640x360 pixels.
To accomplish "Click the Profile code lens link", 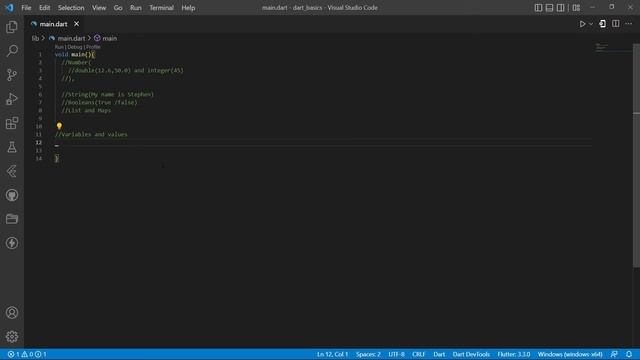I will pyautogui.click(x=93, y=47).
